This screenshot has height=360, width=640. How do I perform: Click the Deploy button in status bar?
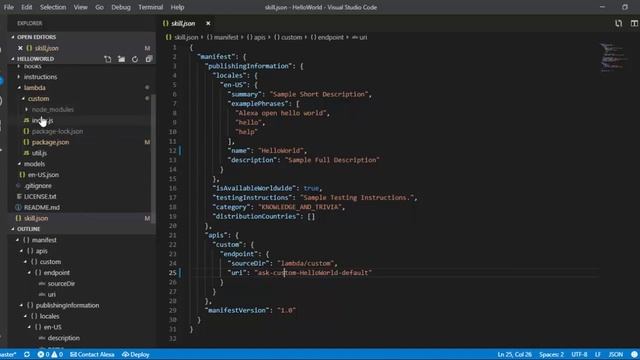[136, 354]
